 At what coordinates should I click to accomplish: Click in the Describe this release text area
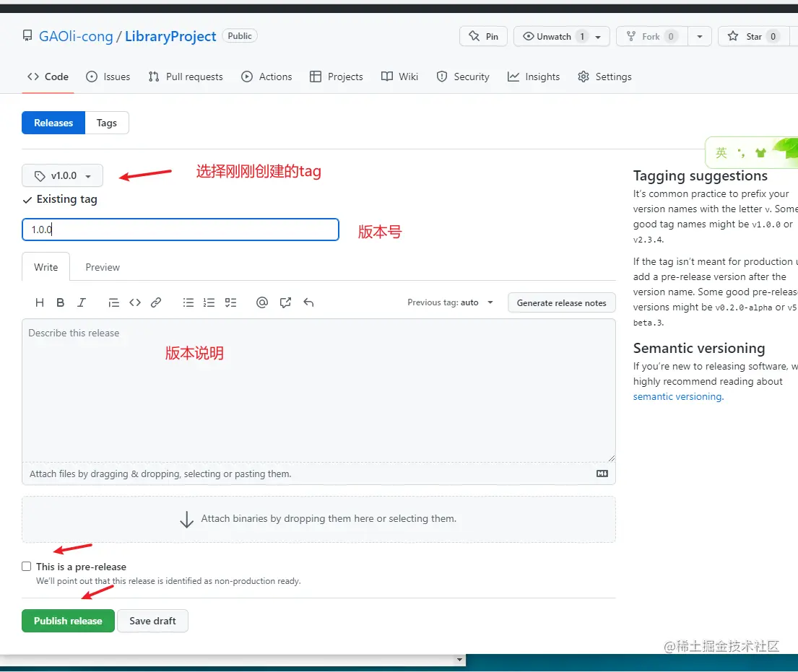click(318, 390)
